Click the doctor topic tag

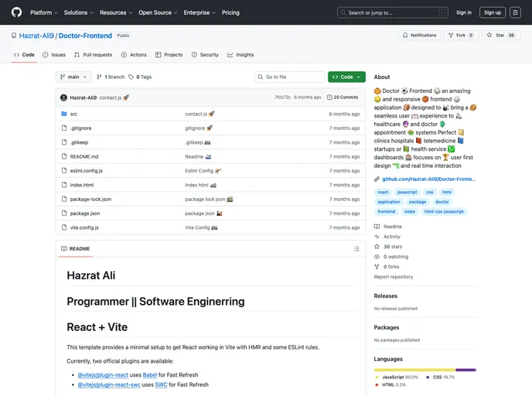click(442, 202)
